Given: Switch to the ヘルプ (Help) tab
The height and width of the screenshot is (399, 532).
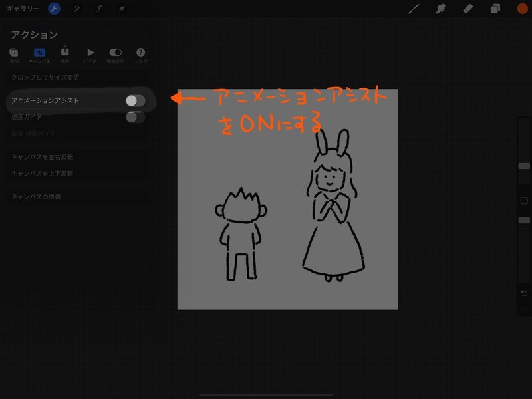Looking at the screenshot, I should [140, 55].
